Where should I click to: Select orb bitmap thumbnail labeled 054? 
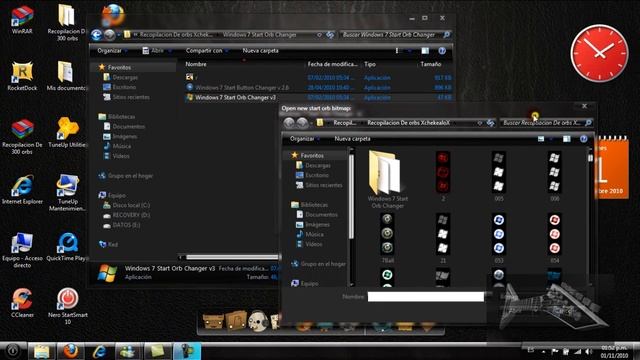pyautogui.click(x=554, y=238)
